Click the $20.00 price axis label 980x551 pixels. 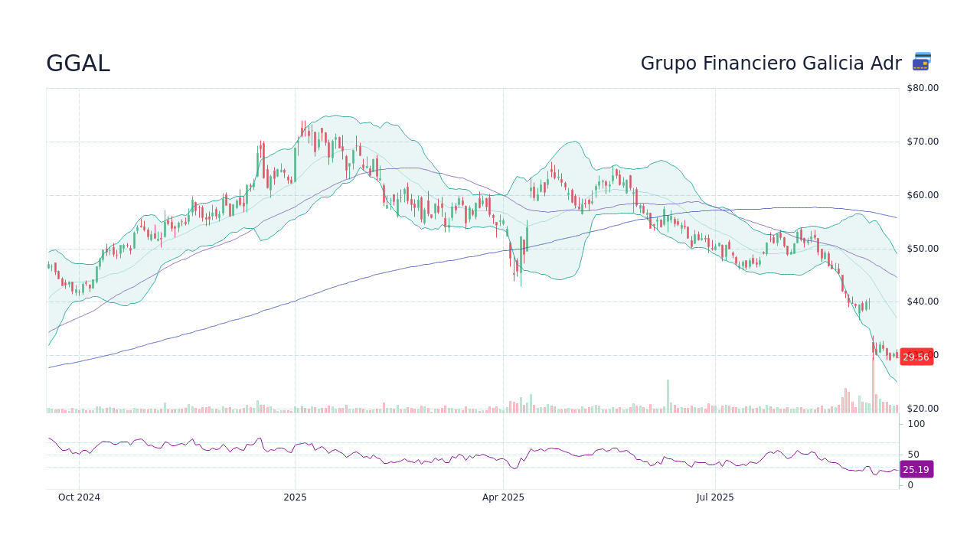click(923, 409)
